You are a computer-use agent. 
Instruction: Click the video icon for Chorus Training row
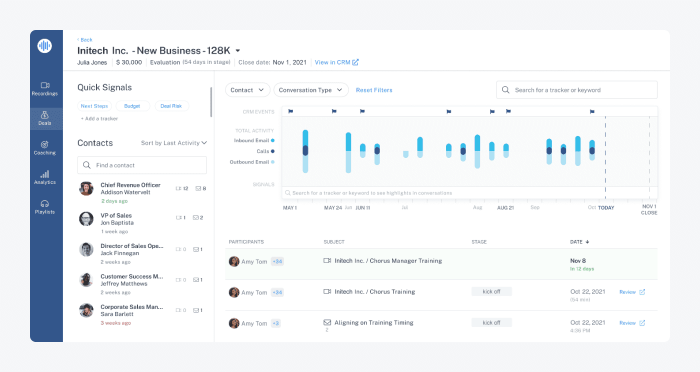click(x=327, y=291)
